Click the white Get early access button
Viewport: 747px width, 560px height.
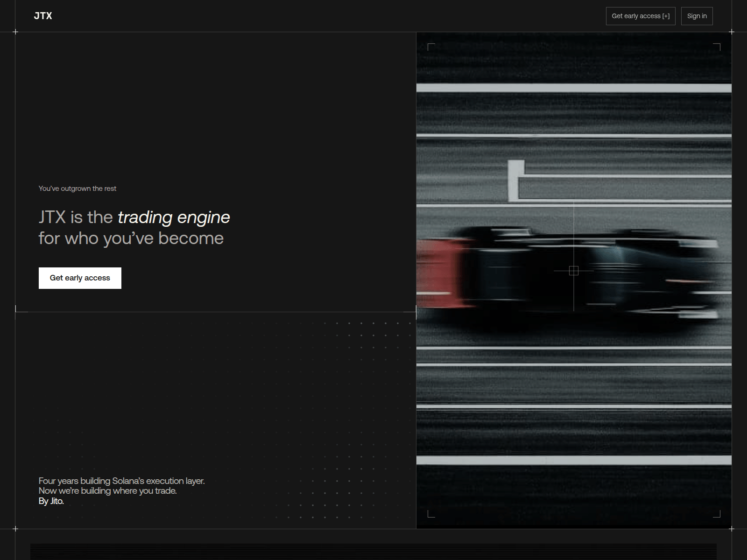[80, 278]
